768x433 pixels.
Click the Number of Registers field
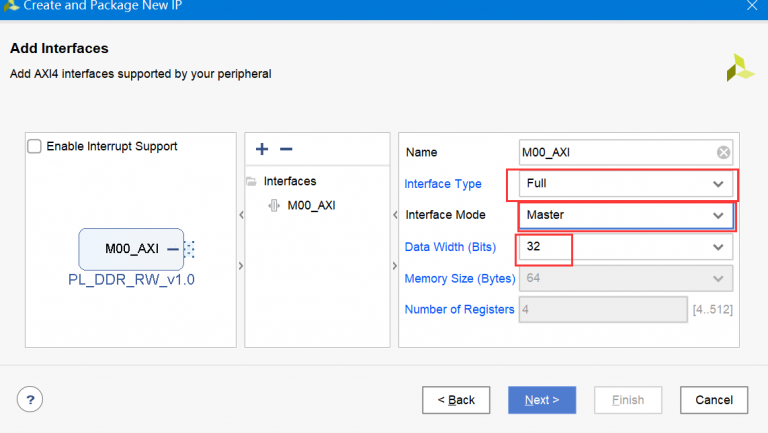coord(603,309)
